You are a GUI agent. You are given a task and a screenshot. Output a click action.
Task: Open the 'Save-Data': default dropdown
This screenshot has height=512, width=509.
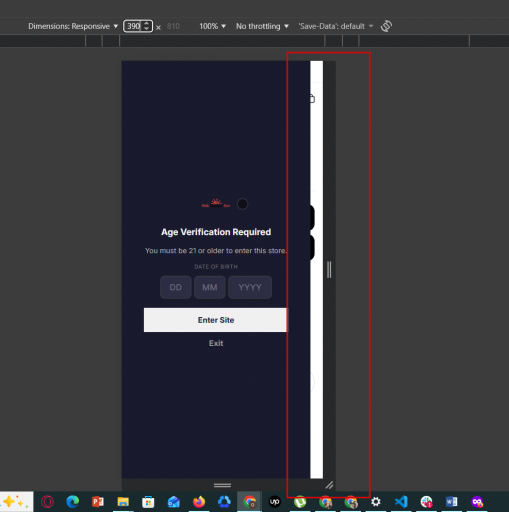click(336, 26)
